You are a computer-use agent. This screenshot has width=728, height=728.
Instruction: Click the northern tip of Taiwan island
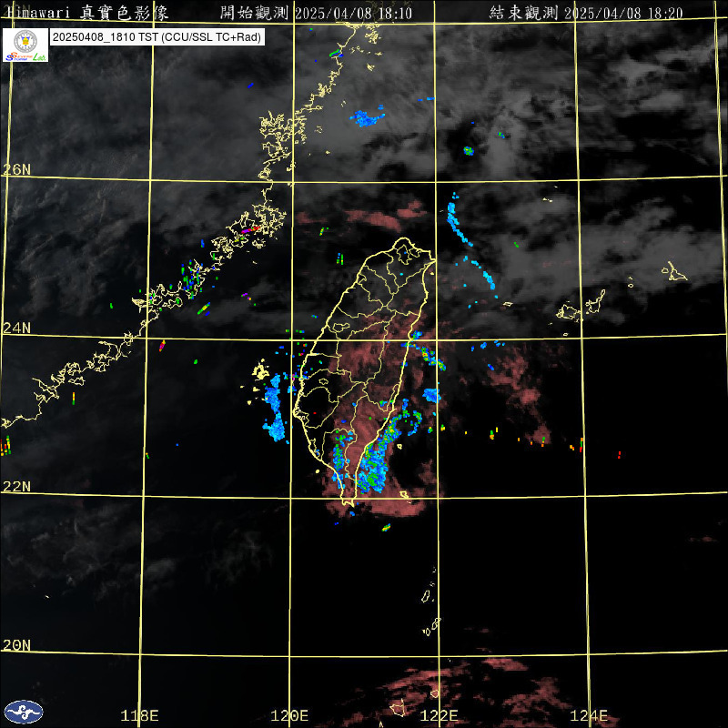tap(402, 241)
